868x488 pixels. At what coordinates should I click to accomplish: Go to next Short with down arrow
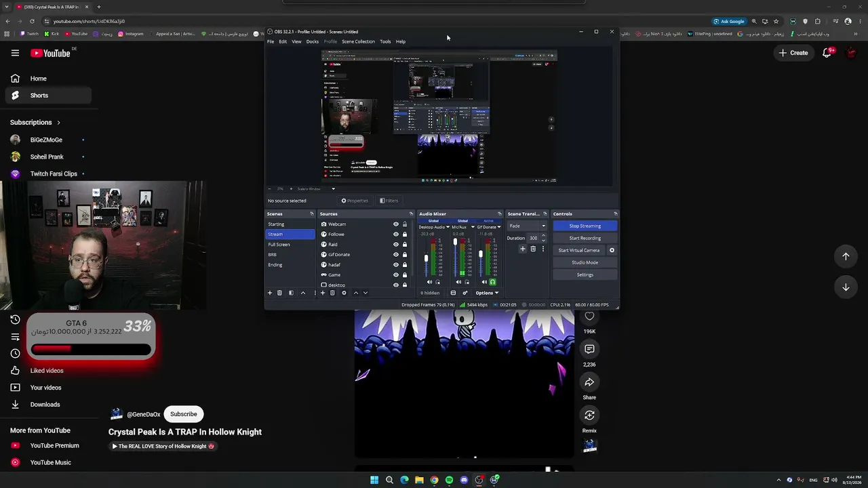point(846,287)
